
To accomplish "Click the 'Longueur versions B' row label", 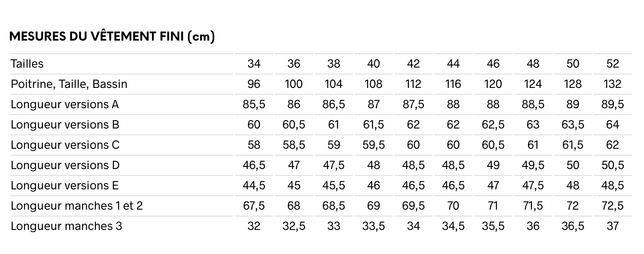I will 65,125.
